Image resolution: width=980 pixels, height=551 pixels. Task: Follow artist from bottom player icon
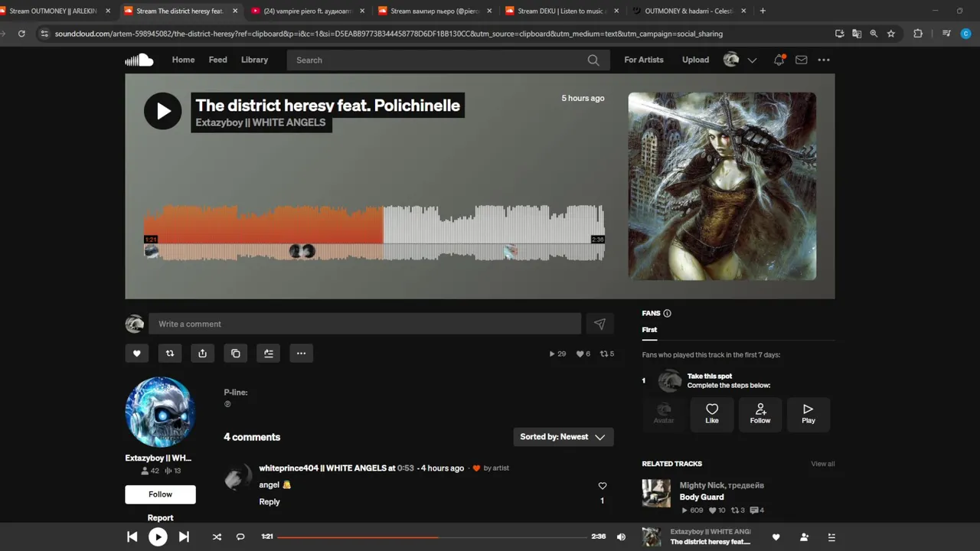804,537
